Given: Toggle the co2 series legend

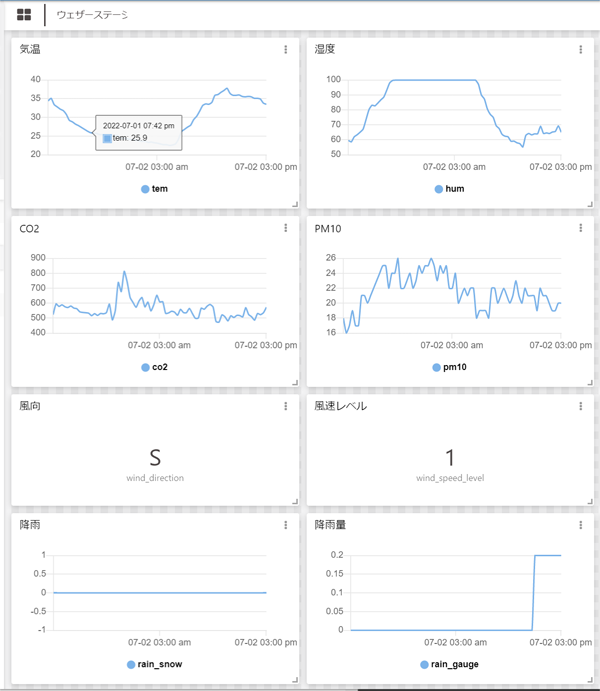Looking at the screenshot, I should click(155, 367).
